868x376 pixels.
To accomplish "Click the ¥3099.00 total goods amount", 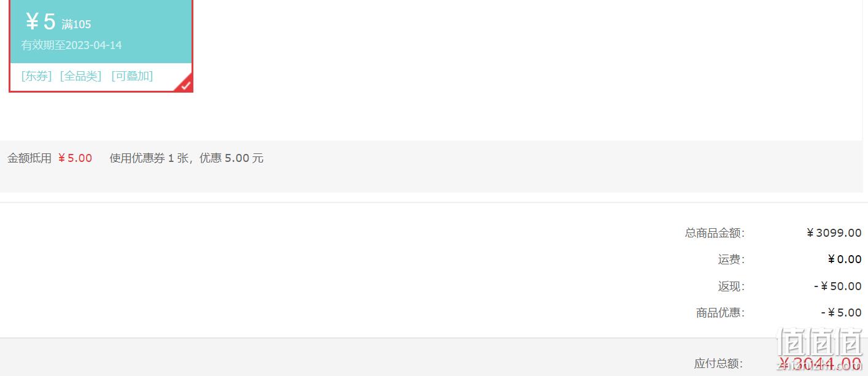I will (834, 233).
